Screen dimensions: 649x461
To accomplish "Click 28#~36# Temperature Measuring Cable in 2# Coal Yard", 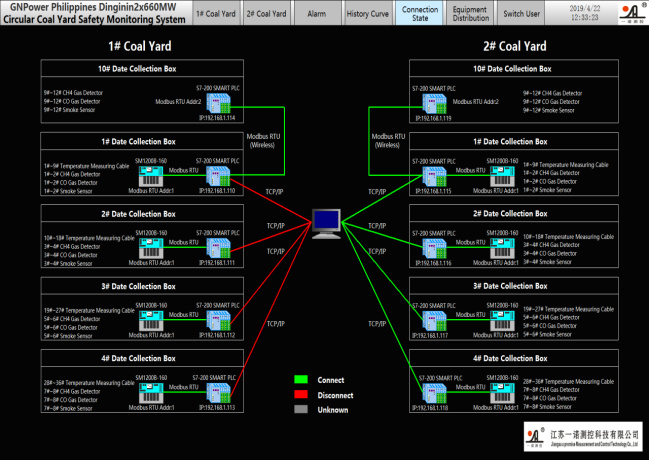I will click(x=568, y=382).
